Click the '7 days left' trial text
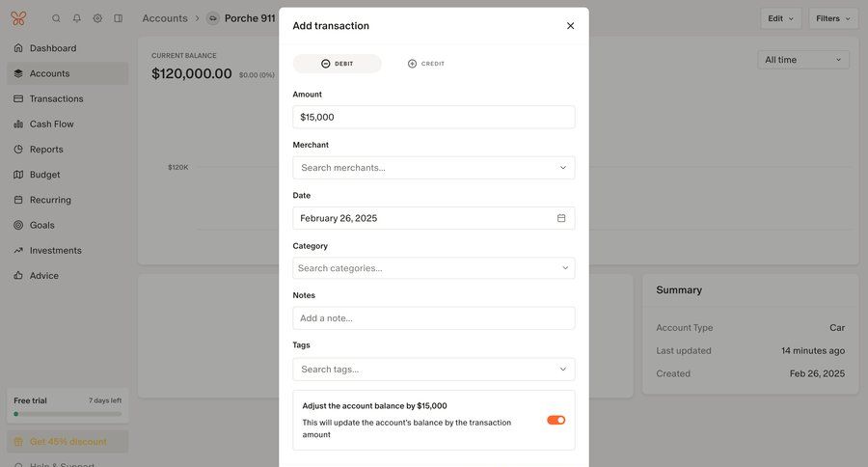This screenshot has width=868, height=467. pyautogui.click(x=105, y=400)
